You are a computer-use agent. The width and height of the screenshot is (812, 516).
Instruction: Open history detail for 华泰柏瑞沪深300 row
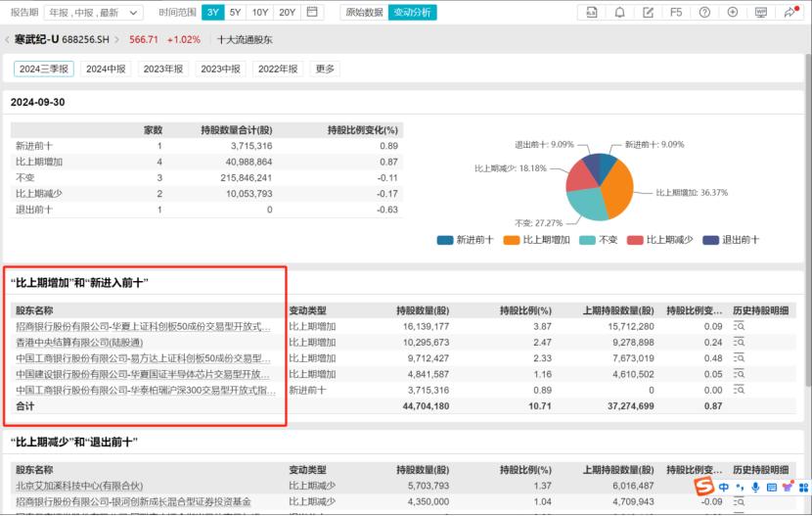click(739, 390)
